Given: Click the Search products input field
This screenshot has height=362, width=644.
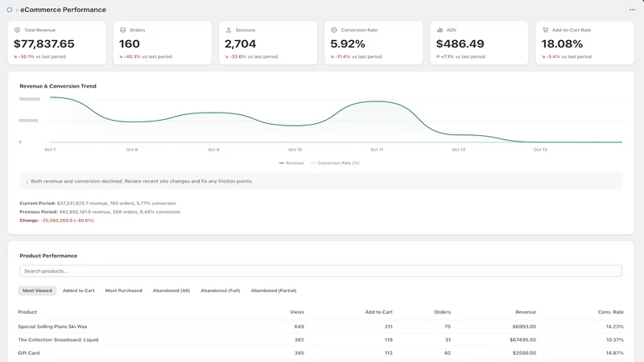Looking at the screenshot, I should click(320, 271).
